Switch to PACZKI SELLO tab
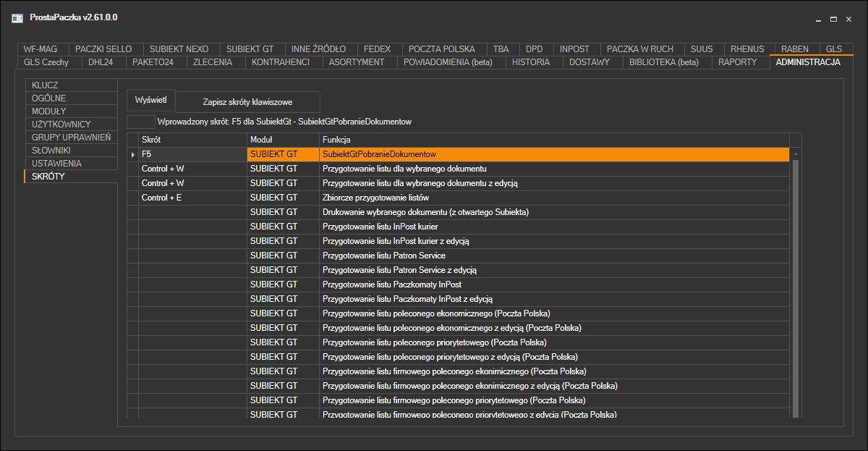The height and width of the screenshot is (451, 868). [x=103, y=49]
